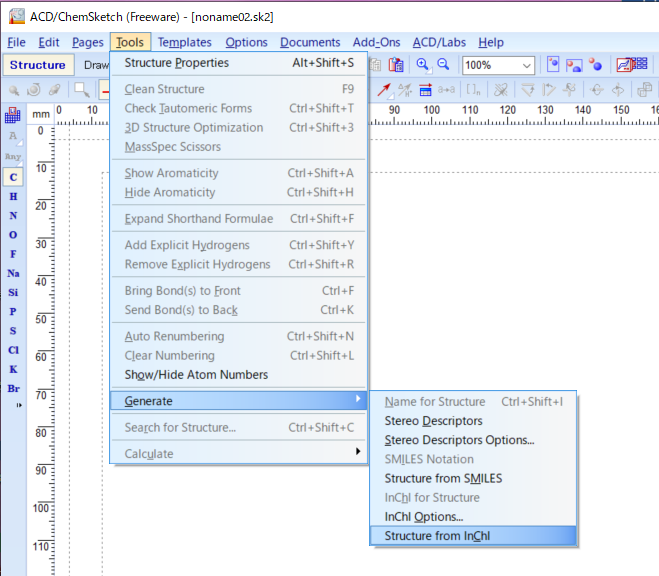659x576 pixels.
Task: Click the unframed two-sphere view icon
Action: pos(595,65)
